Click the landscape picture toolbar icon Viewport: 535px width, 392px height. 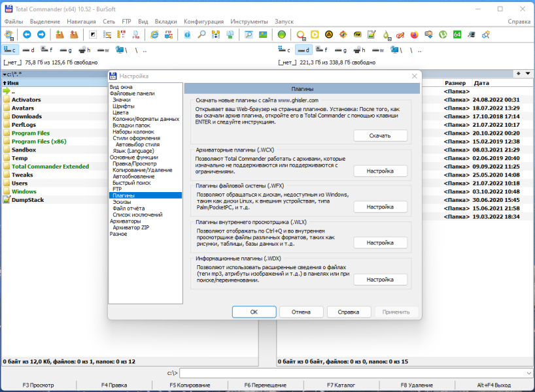click(x=263, y=35)
